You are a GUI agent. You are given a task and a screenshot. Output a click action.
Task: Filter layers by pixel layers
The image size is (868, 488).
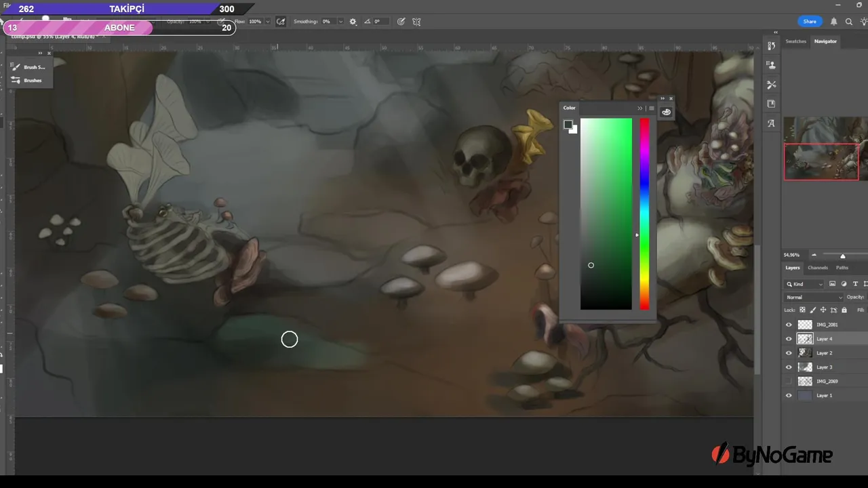(x=832, y=284)
